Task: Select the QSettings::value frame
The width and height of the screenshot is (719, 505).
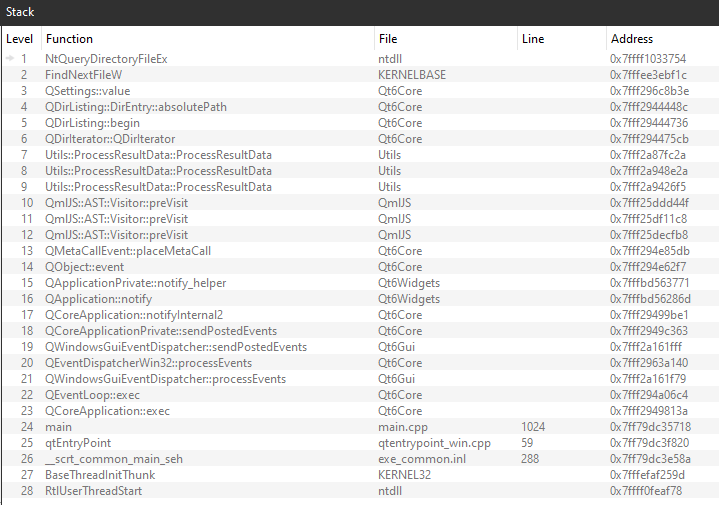Action: click(88, 91)
